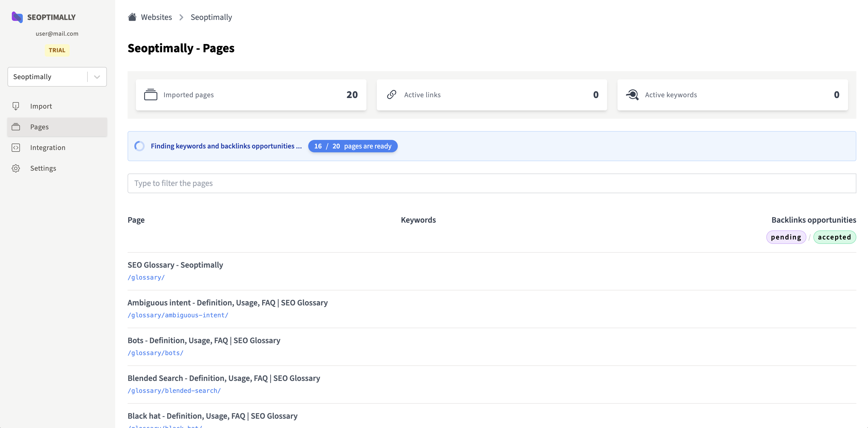
Task: Click the pending badge
Action: pos(786,237)
